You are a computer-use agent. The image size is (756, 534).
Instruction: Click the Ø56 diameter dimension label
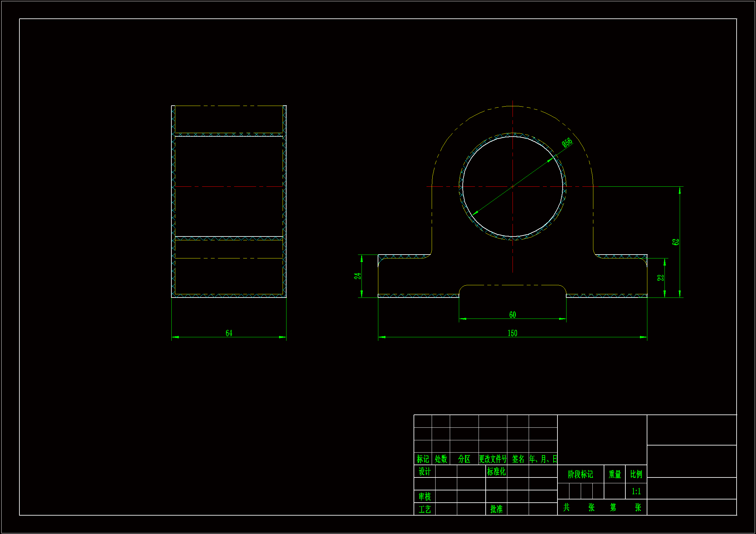pos(567,142)
